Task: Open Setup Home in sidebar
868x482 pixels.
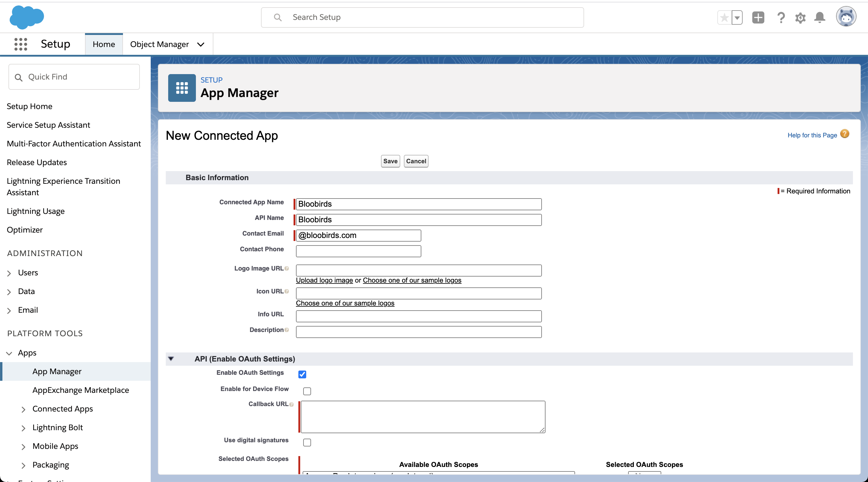Action: 30,106
